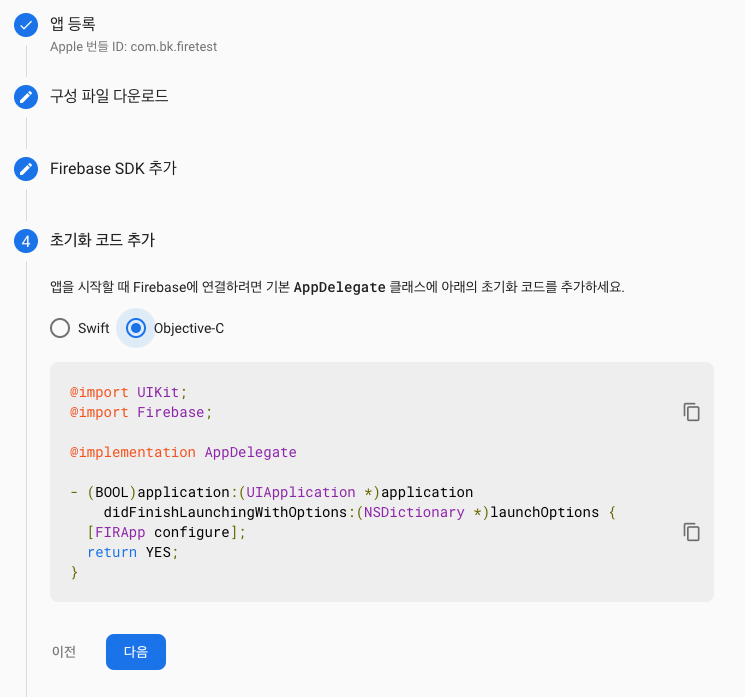Select the Swift radio button
745x697 pixels.
point(61,328)
